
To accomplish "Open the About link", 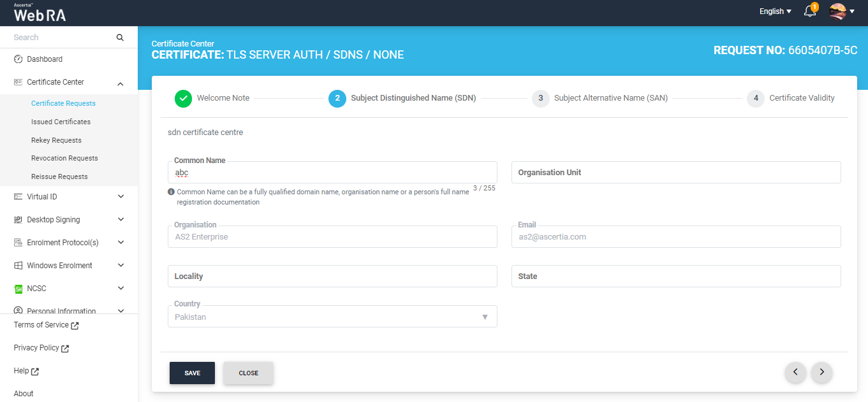I will (x=24, y=394).
